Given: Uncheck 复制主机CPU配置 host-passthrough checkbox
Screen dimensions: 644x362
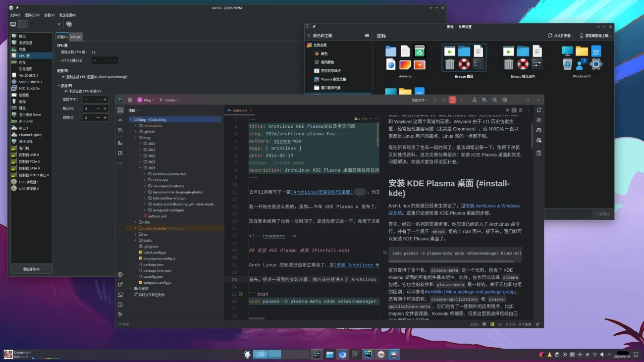Looking at the screenshot, I should point(62,77).
